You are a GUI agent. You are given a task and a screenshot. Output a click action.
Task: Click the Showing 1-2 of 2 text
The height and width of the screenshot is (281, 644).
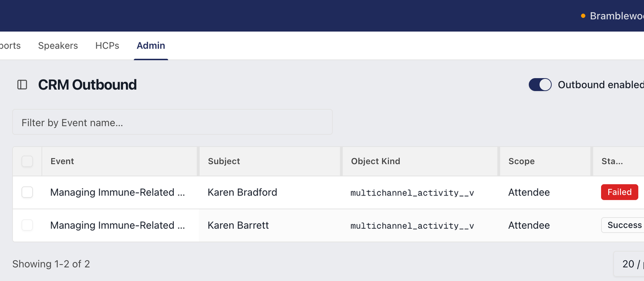click(51, 264)
